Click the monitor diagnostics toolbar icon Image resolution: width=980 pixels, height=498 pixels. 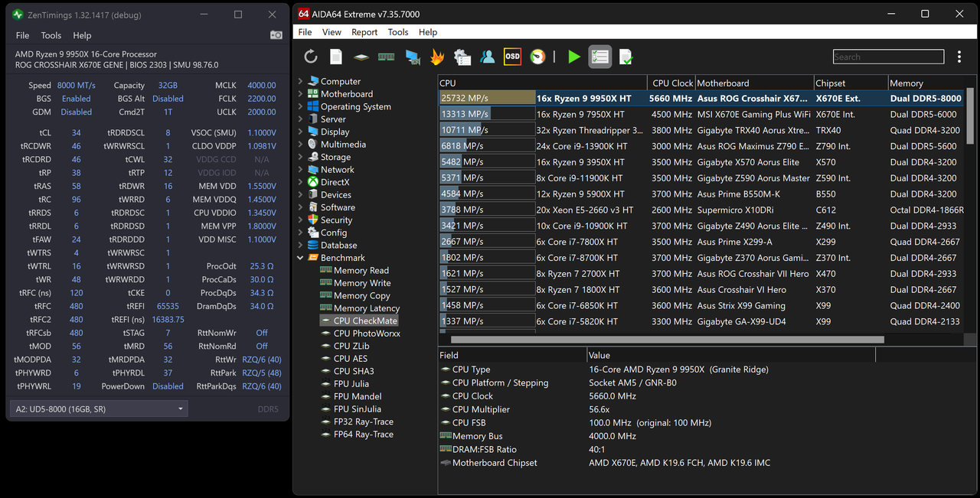412,57
